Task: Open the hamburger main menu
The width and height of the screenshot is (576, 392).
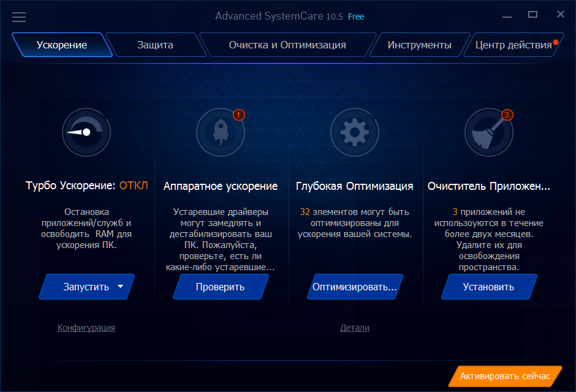Action: coord(19,17)
